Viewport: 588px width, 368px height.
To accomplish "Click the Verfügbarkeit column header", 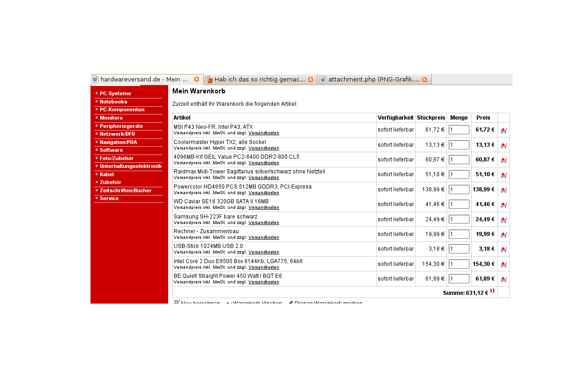I will 396,118.
